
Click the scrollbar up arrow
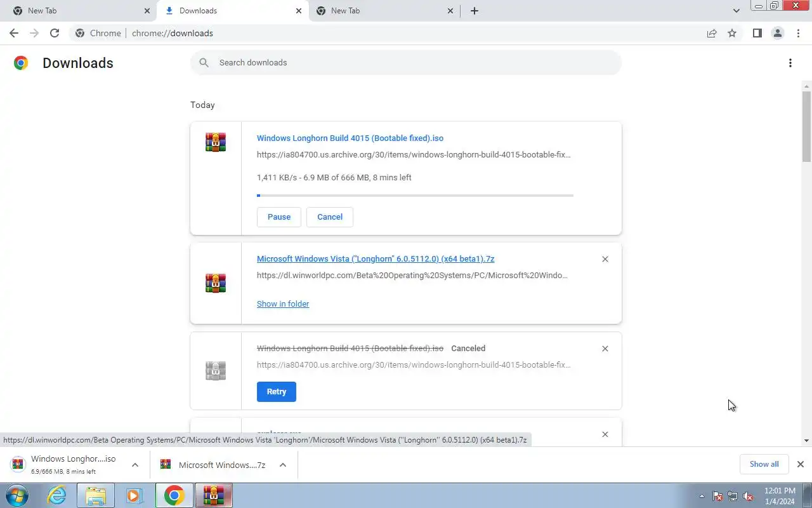click(806, 86)
